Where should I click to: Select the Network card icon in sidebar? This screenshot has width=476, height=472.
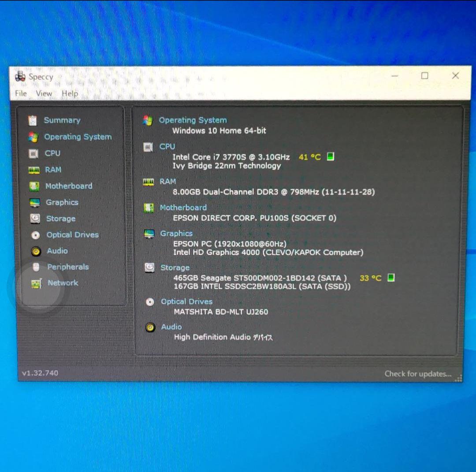click(x=37, y=283)
